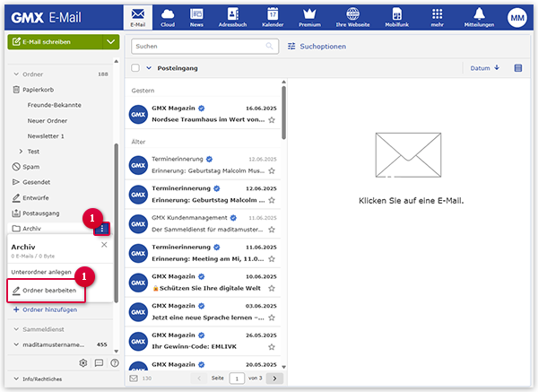Screen dimensions: 538x392
Task: Open the MM profile avatar
Action: pos(517,18)
